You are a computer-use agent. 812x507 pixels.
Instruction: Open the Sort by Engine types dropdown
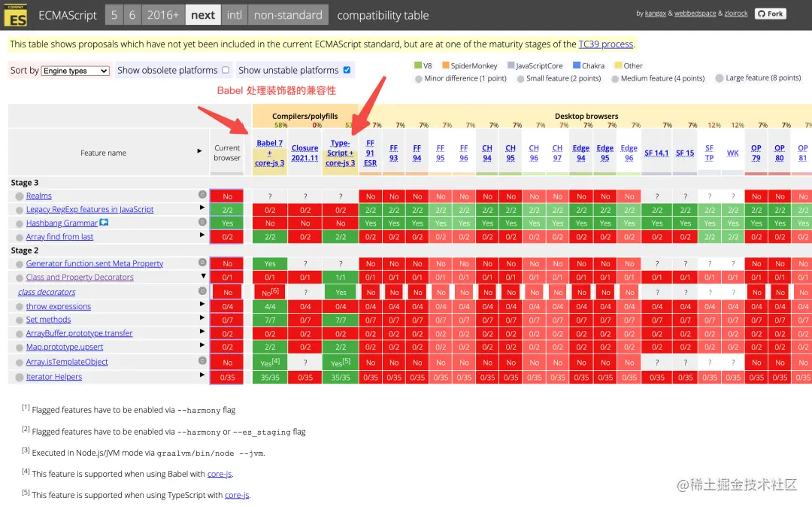coord(76,71)
